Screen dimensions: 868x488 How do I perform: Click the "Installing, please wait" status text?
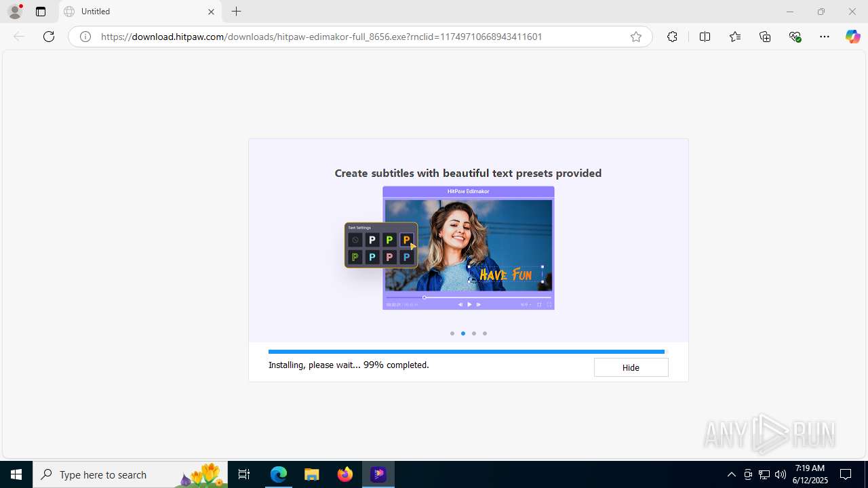(349, 365)
